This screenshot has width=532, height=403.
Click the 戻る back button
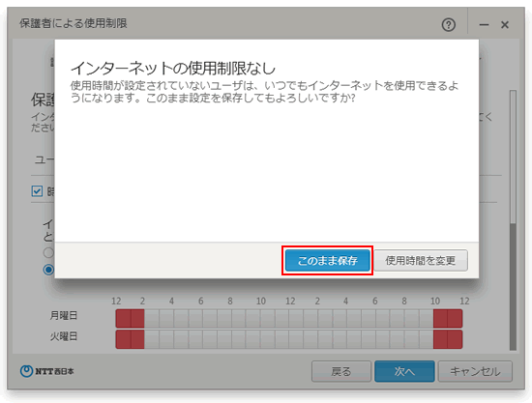point(341,371)
